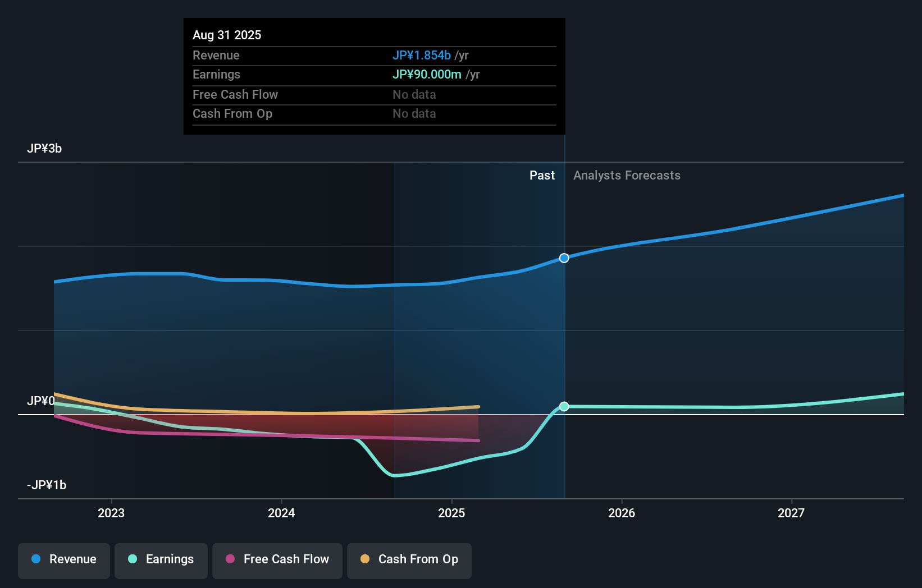Click the JP¥90.000m earnings value link
Image resolution: width=922 pixels, height=588 pixels.
[428, 74]
